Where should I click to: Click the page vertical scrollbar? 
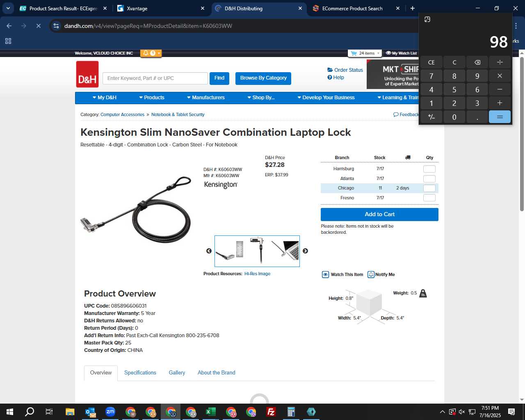522,134
